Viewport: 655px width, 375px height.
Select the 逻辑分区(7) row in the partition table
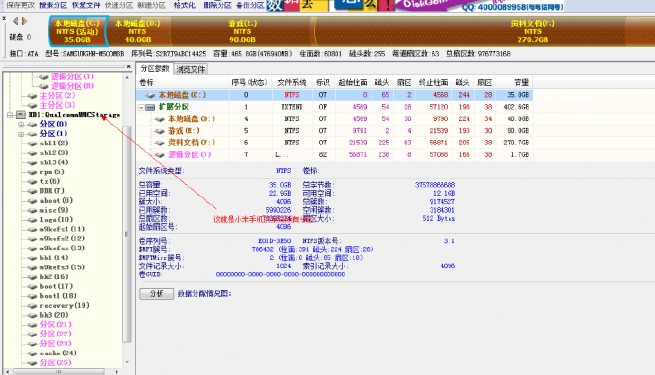click(335, 155)
